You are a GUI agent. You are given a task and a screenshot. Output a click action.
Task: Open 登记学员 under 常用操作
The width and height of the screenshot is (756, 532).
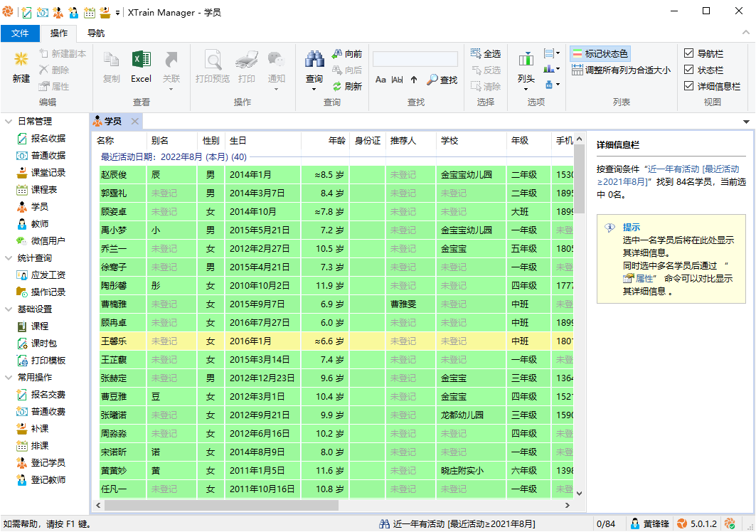pyautogui.click(x=41, y=462)
